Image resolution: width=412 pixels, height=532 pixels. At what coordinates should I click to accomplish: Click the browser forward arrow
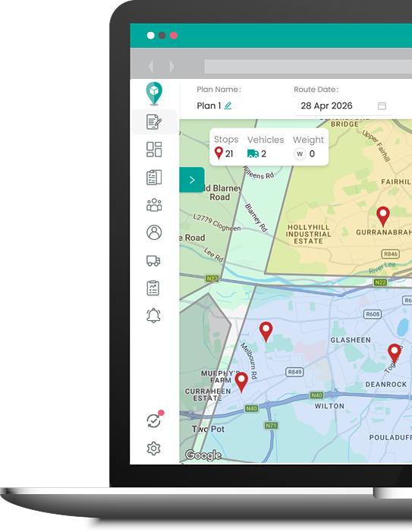pos(172,67)
